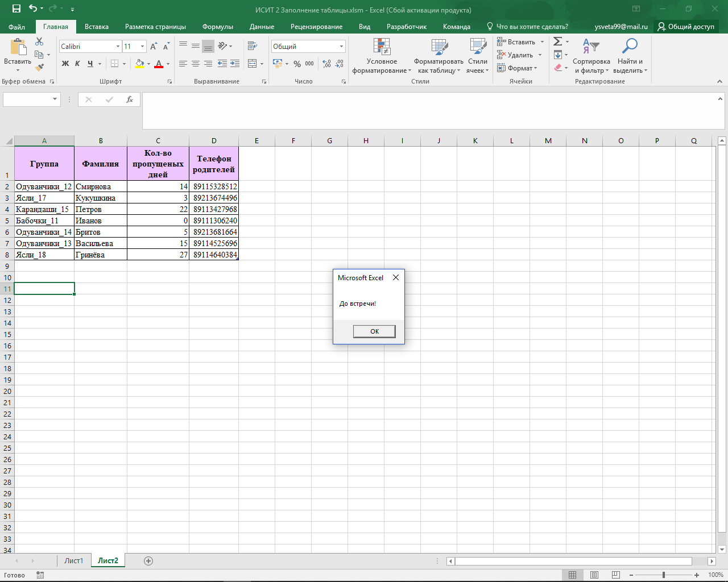Open Conditional Formatting icon

pyautogui.click(x=382, y=47)
